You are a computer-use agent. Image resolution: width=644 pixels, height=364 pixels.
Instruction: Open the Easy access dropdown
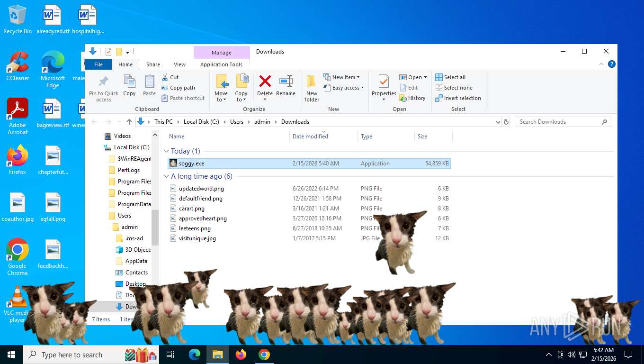(x=344, y=88)
